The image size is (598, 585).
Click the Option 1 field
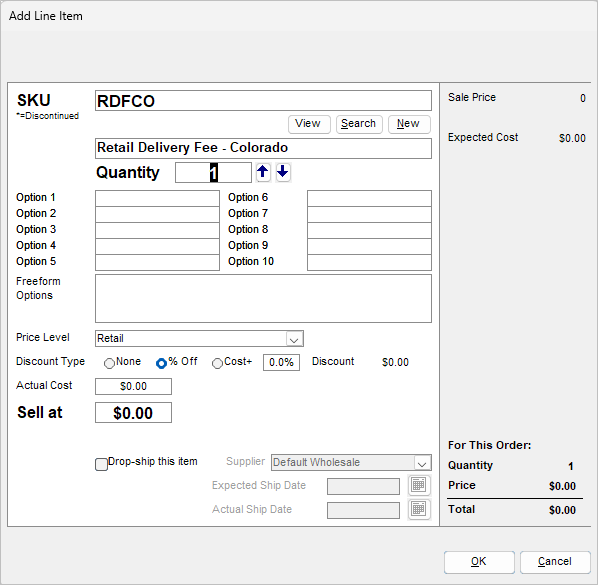[x=157, y=198]
